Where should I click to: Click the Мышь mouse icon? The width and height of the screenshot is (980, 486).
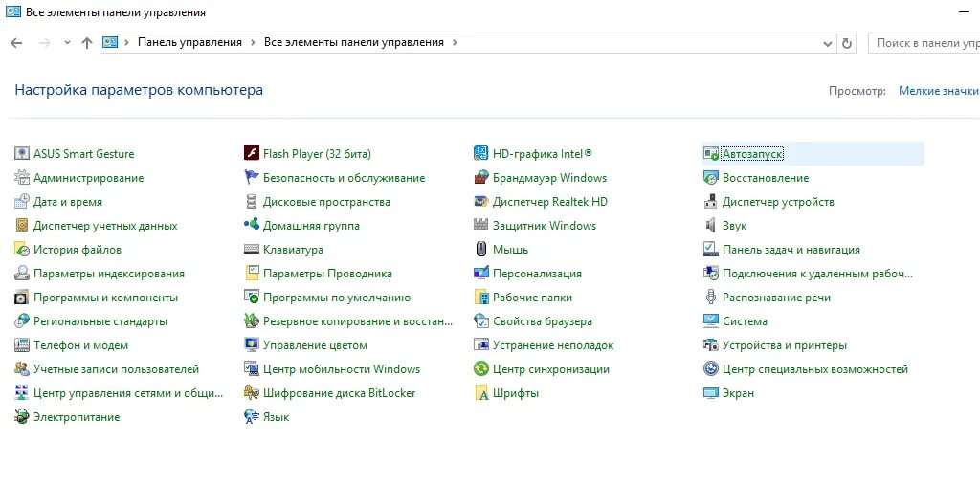pyautogui.click(x=480, y=250)
